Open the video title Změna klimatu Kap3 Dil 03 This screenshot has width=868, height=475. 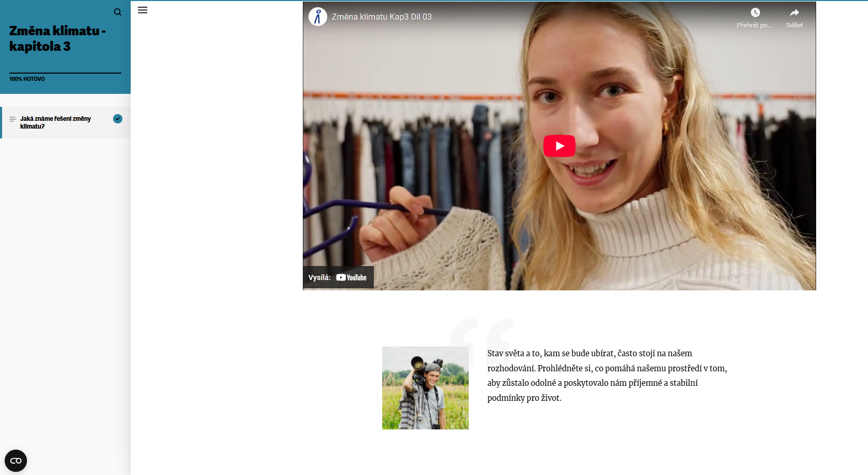(x=382, y=17)
